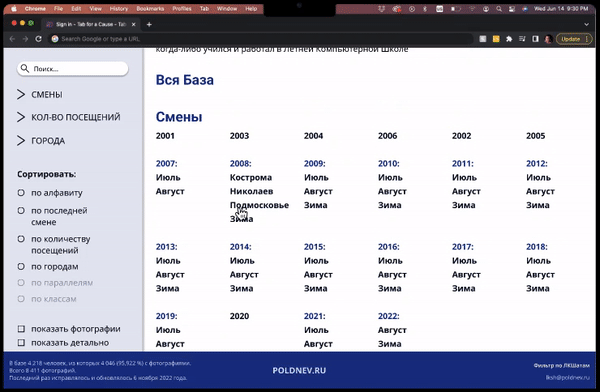Image resolution: width=600 pixels, height=392 pixels.
Task: Go back to the previous page
Action: coord(12,39)
